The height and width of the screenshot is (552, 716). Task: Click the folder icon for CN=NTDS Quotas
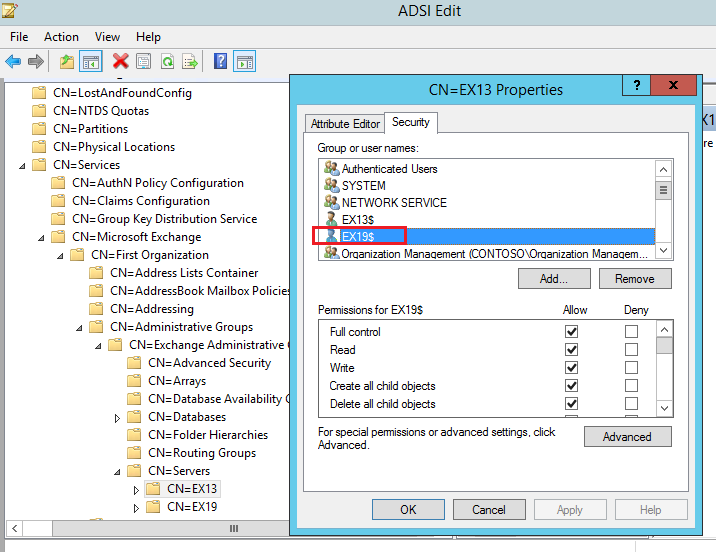click(39, 110)
